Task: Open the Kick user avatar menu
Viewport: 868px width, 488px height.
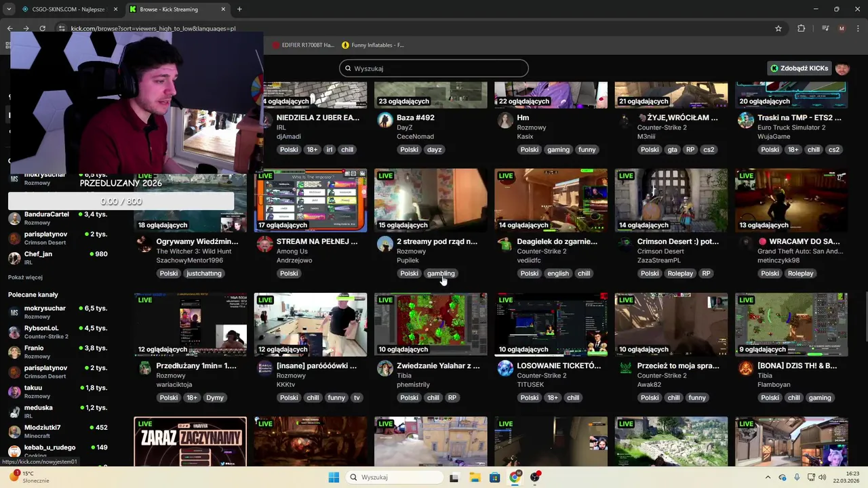Action: (842, 68)
